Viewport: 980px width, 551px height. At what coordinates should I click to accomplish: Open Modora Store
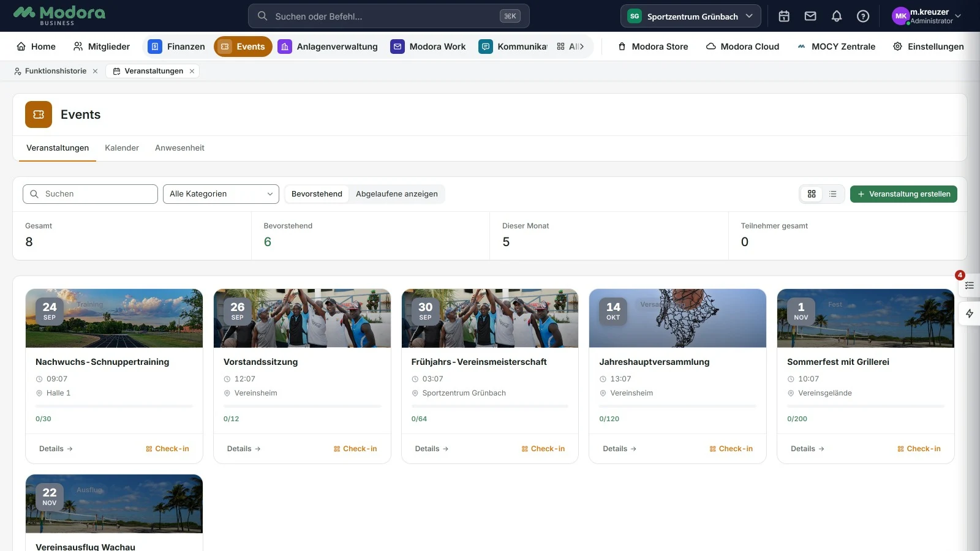pyautogui.click(x=653, y=47)
